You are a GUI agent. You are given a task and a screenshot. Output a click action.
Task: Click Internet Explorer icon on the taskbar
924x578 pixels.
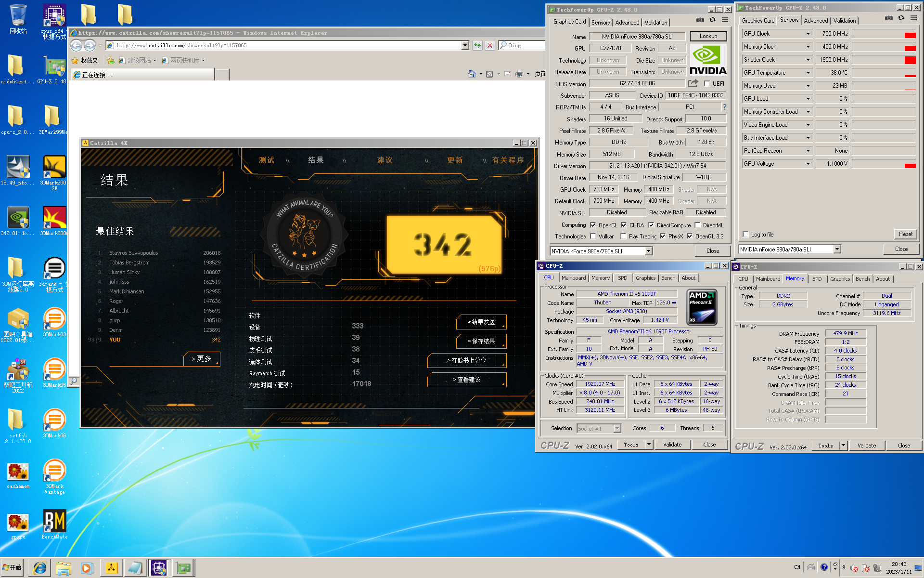click(x=40, y=568)
